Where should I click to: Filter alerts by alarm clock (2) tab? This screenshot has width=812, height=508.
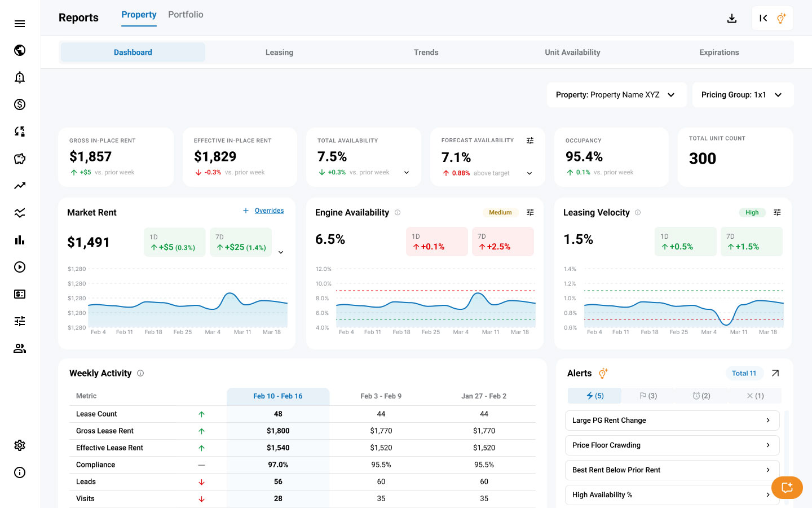coord(701,396)
